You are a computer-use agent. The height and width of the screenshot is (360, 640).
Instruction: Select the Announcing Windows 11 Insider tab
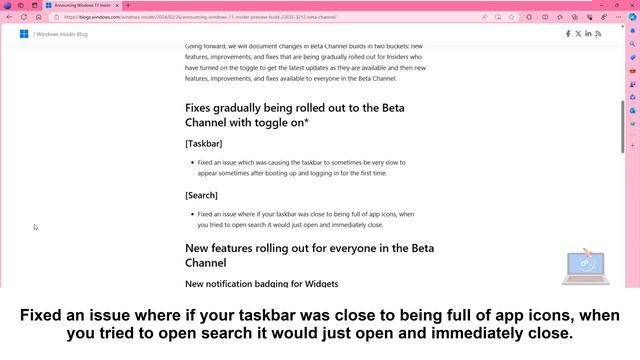pyautogui.click(x=82, y=5)
